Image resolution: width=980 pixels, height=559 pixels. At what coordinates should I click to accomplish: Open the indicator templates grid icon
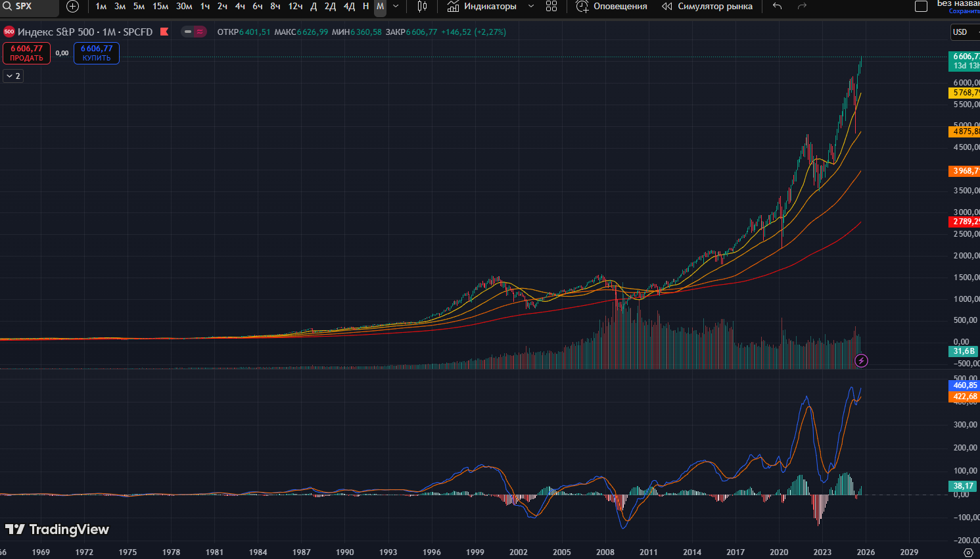pyautogui.click(x=551, y=7)
